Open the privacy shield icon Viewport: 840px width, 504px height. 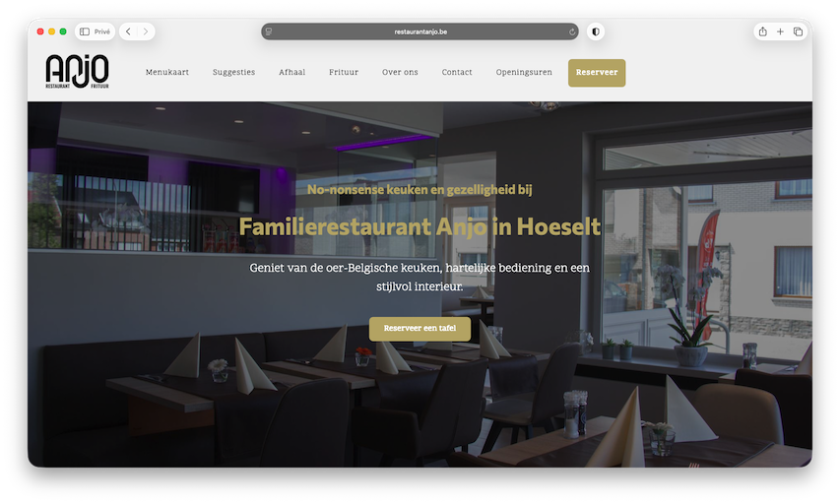[x=595, y=31]
